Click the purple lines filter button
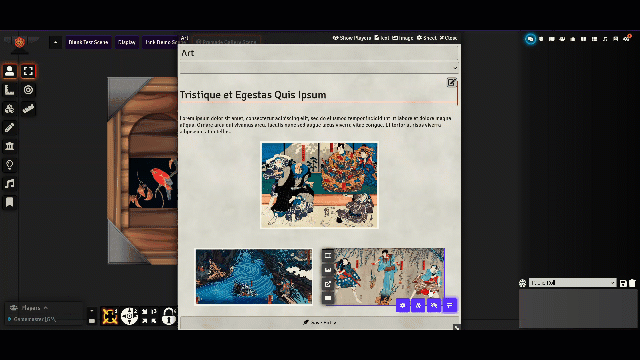Screen dimensions: 640x360 (449, 305)
